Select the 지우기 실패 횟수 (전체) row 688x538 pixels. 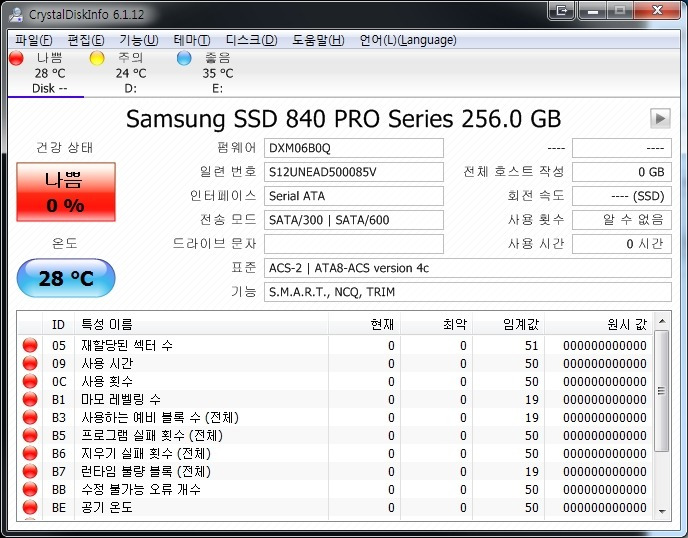tap(335, 453)
